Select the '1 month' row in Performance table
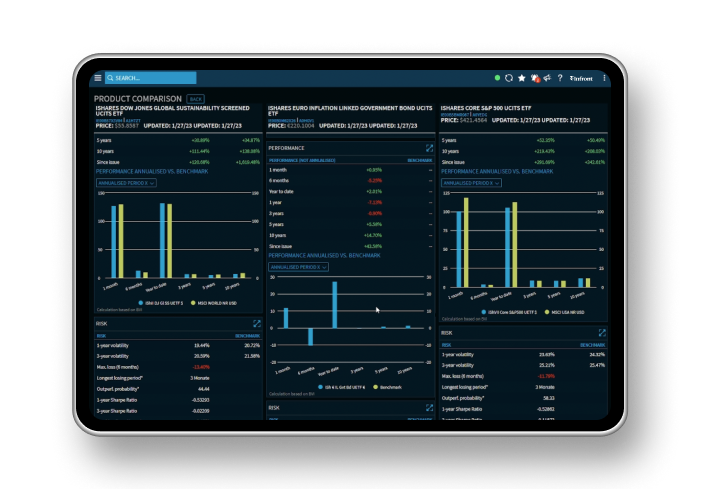704x489 pixels. click(x=350, y=170)
